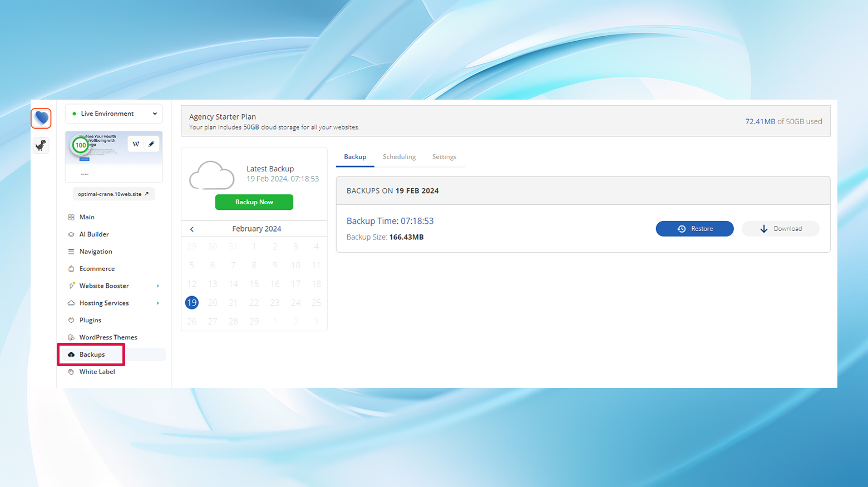
Task: Select the blue heart website icon
Action: coord(41,118)
